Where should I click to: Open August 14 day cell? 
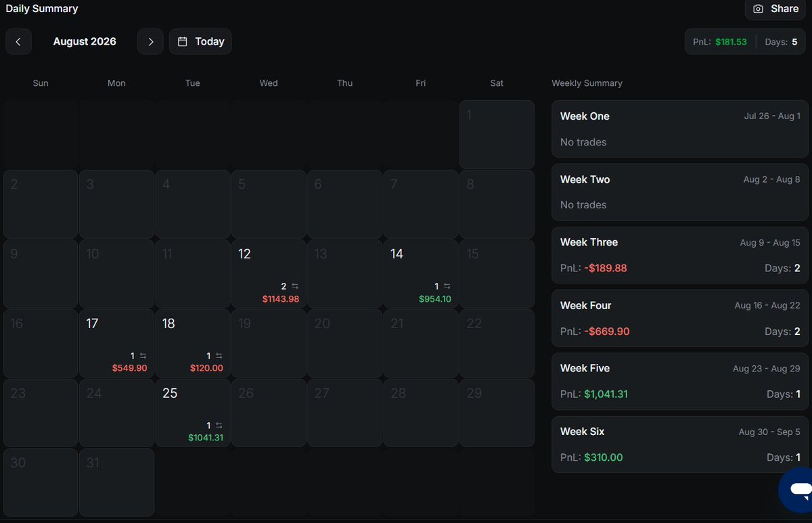(420, 274)
